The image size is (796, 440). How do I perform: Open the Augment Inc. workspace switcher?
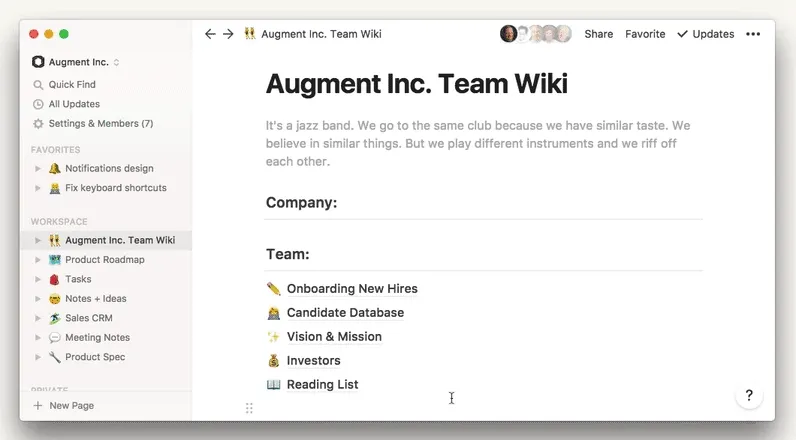76,62
